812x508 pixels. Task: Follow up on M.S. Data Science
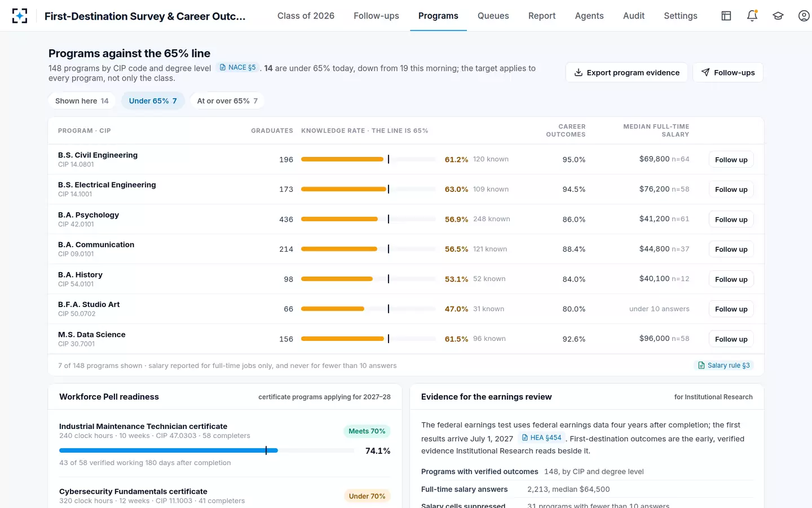click(731, 339)
